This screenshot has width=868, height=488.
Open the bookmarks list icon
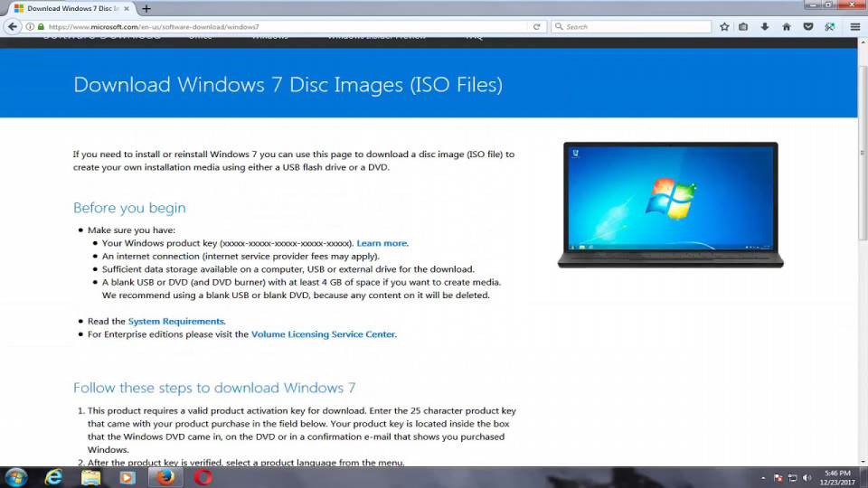[743, 26]
